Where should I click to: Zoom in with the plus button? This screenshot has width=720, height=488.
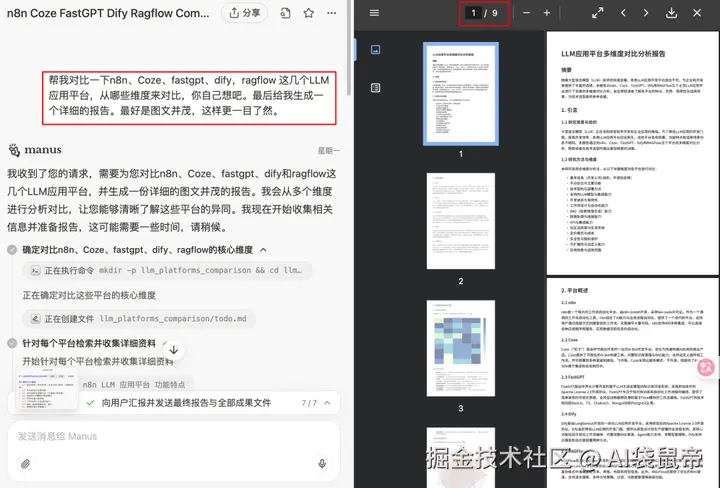546,13
